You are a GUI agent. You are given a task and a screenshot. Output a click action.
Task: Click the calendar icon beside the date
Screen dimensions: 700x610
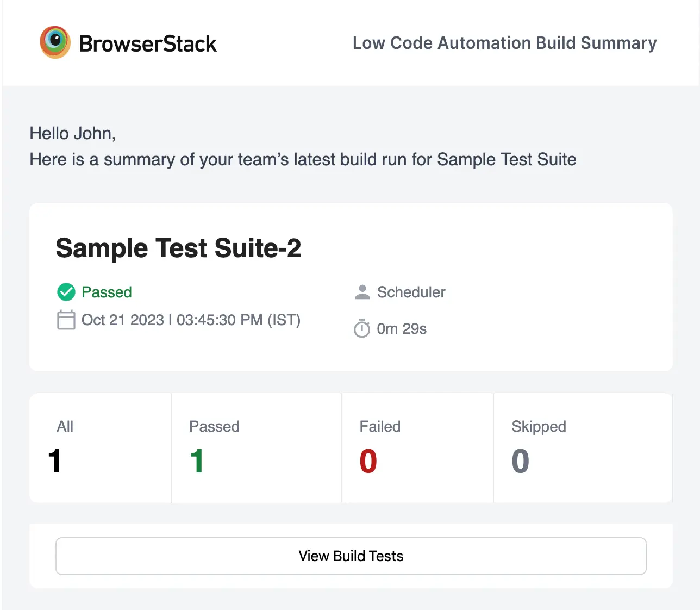(x=66, y=320)
